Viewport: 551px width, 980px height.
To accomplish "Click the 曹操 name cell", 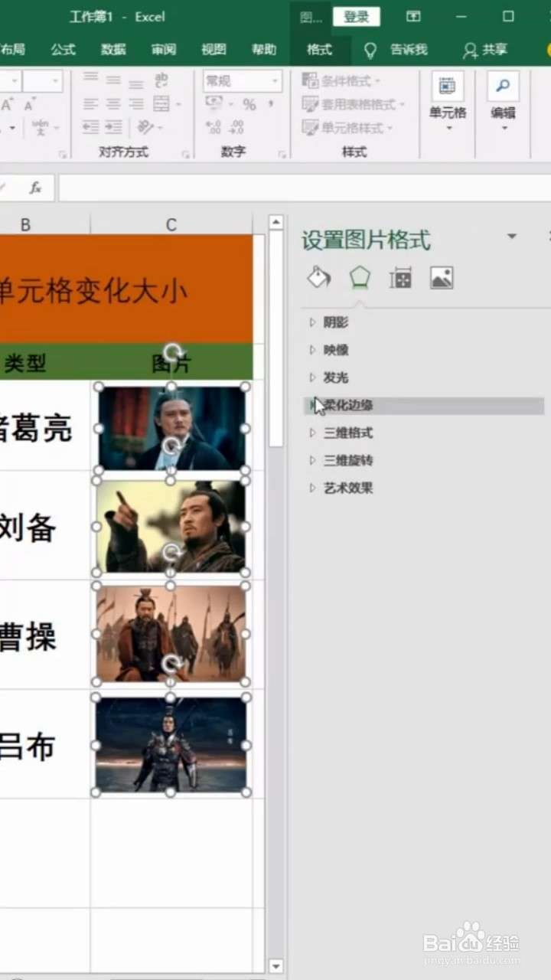I will tap(45, 635).
